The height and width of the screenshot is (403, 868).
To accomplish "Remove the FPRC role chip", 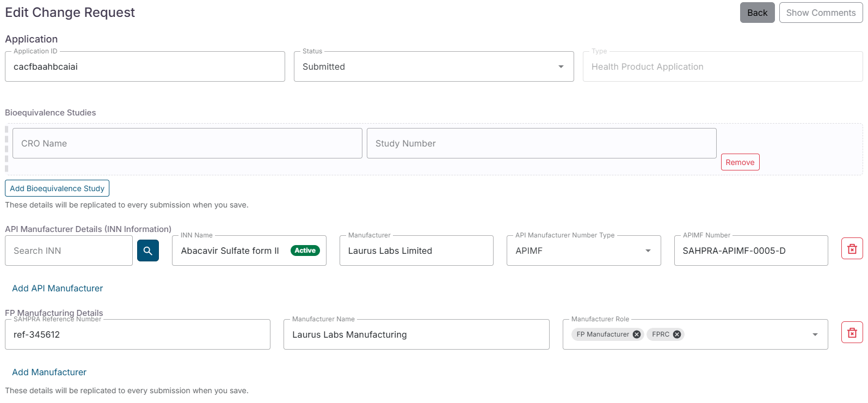I will [x=677, y=334].
